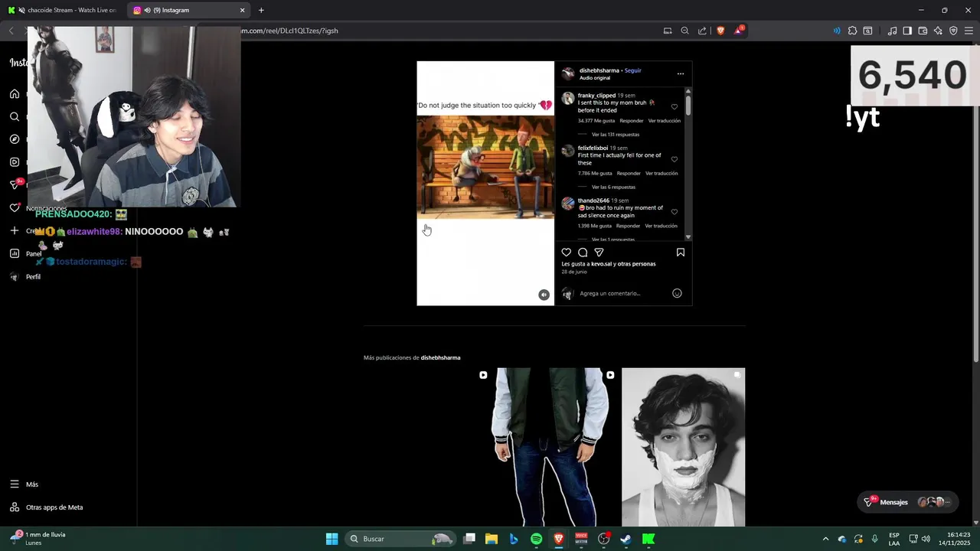Open the kevo.sal profile from likes

(x=601, y=264)
